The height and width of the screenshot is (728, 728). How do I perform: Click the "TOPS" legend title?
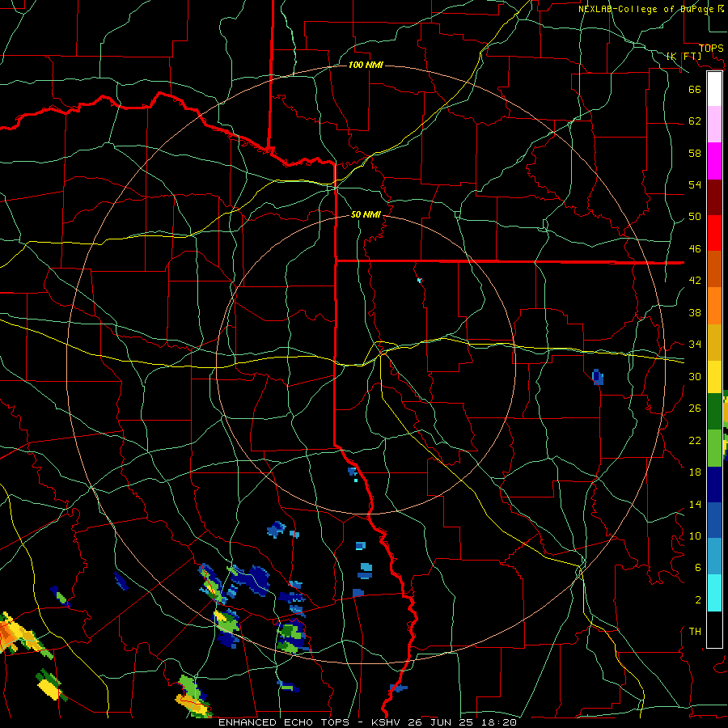pyautogui.click(x=711, y=48)
